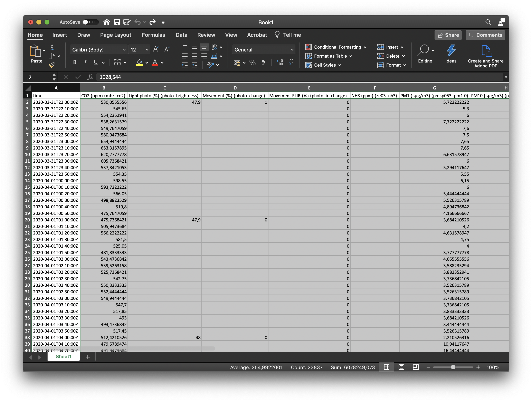The width and height of the screenshot is (532, 402).
Task: Switch to the Formulas ribbon tab
Action: (x=153, y=35)
